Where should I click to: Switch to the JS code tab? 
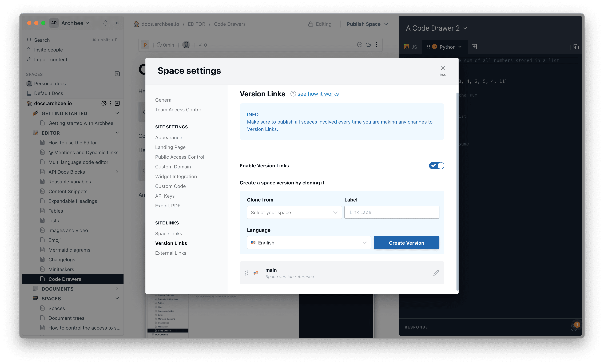click(411, 47)
